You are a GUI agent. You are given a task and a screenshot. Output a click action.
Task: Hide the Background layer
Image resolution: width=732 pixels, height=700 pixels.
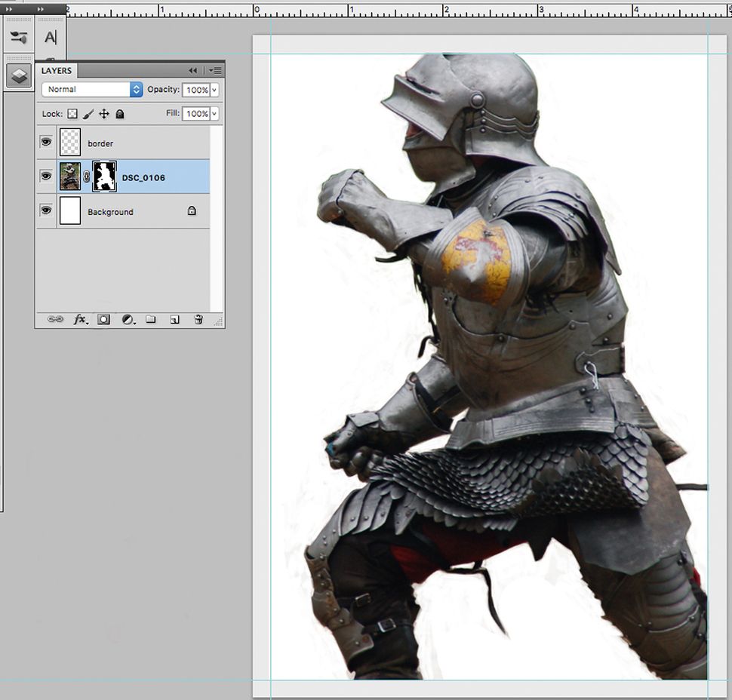[47, 211]
